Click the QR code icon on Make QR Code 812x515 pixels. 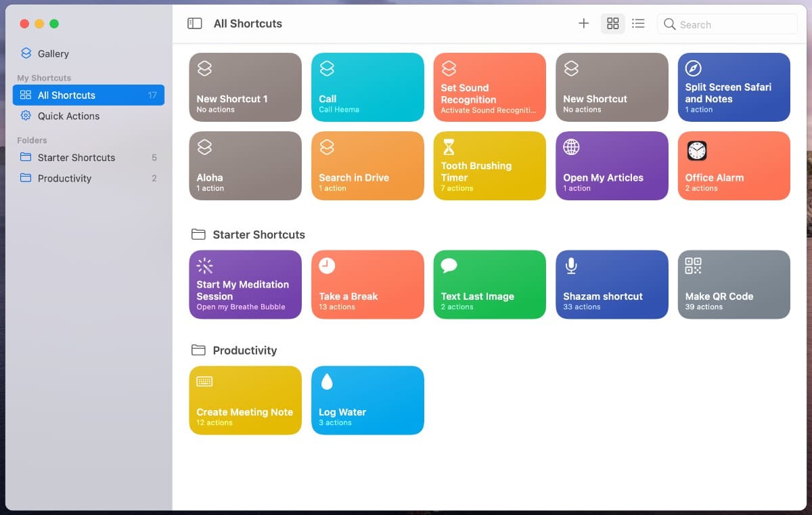tap(693, 266)
